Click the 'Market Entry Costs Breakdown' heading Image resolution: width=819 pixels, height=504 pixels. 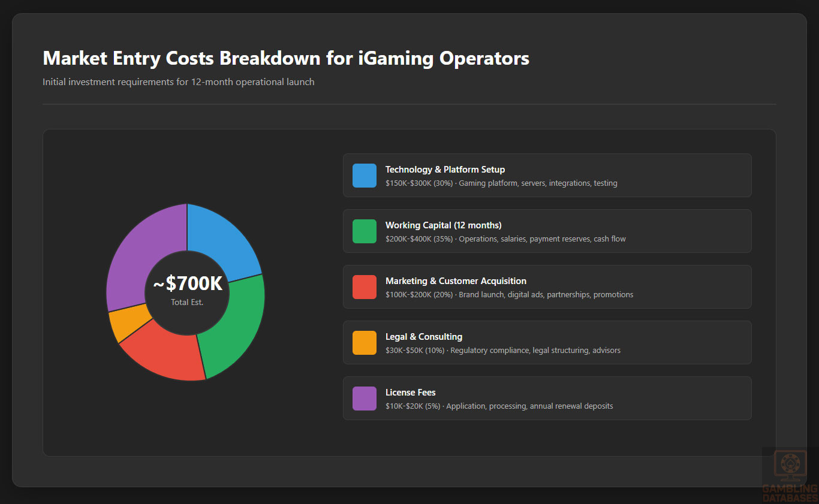(x=286, y=58)
